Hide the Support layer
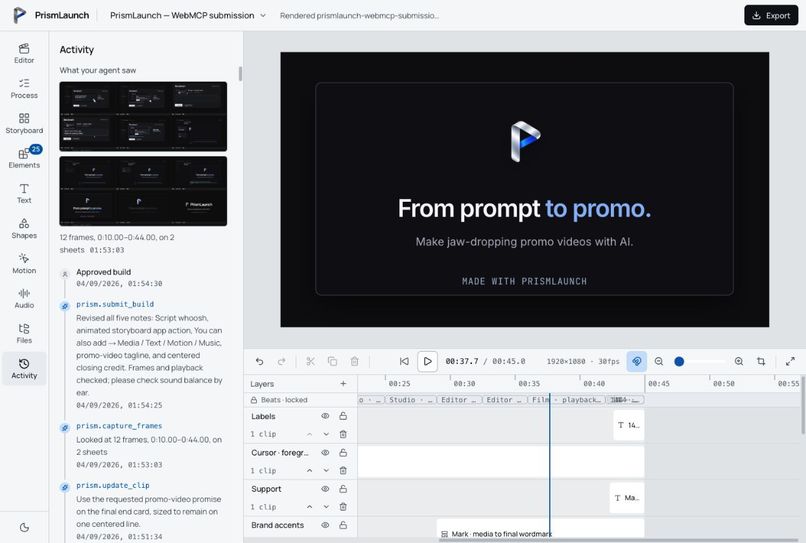 [x=325, y=489]
